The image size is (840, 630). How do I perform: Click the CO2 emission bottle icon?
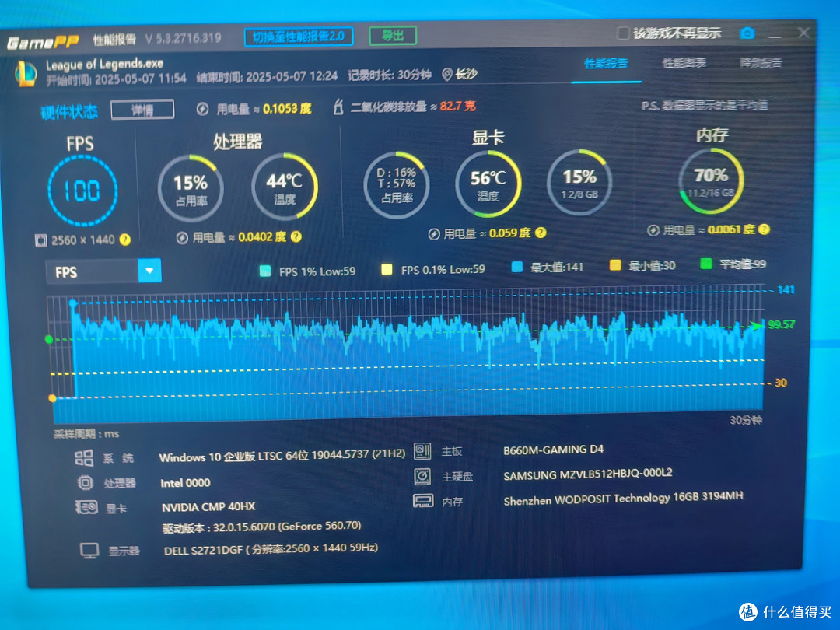tap(338, 107)
